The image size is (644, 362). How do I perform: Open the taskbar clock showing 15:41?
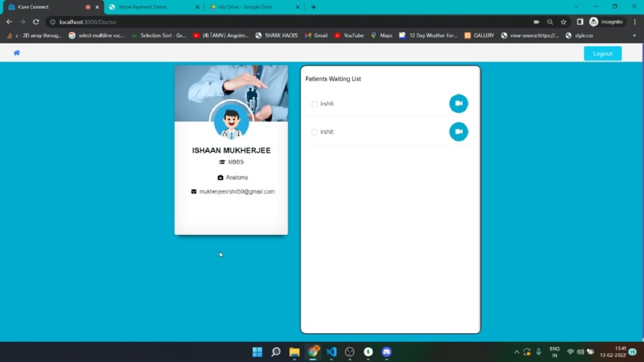pos(613,352)
